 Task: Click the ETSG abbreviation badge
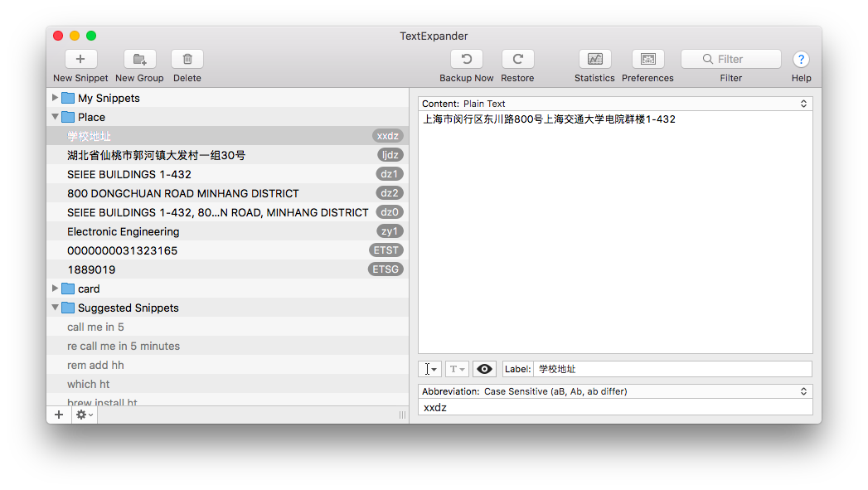pyautogui.click(x=386, y=269)
